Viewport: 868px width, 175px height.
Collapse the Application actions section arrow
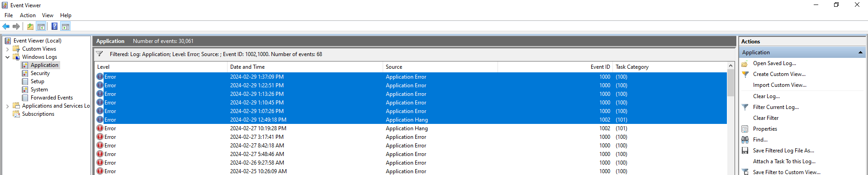click(860, 52)
